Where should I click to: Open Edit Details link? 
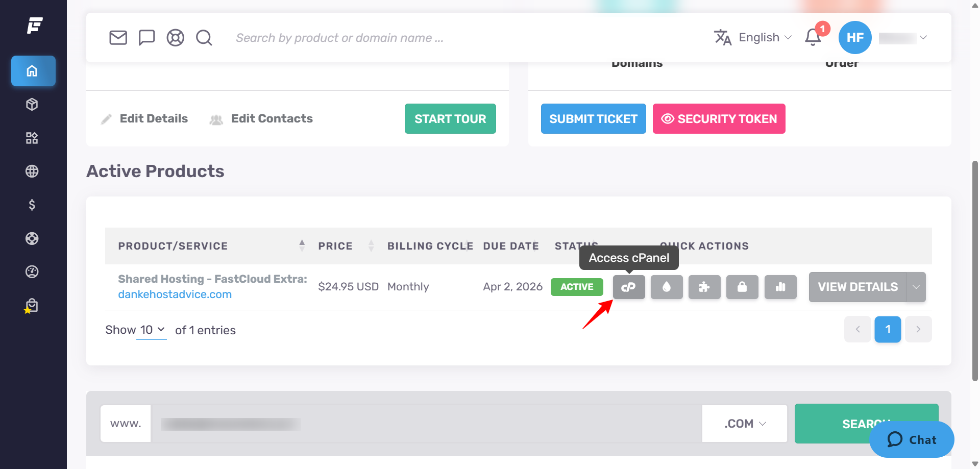144,118
